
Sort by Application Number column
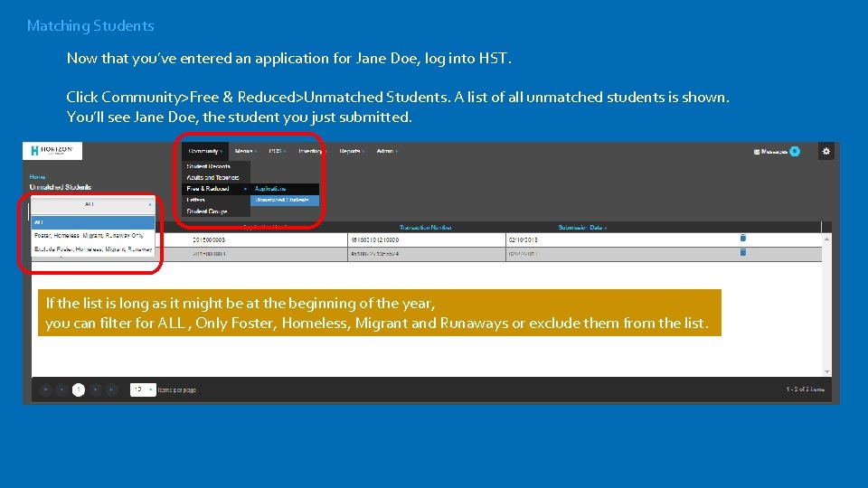click(x=265, y=226)
